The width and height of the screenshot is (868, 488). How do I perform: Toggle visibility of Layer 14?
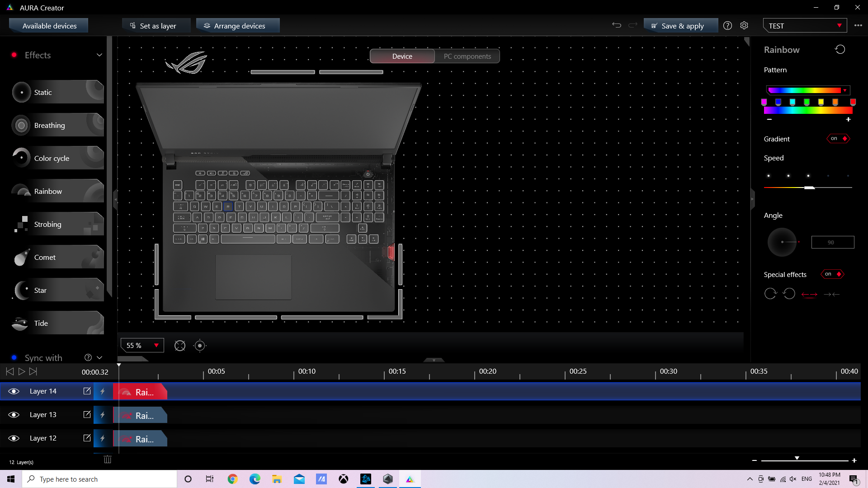14,391
